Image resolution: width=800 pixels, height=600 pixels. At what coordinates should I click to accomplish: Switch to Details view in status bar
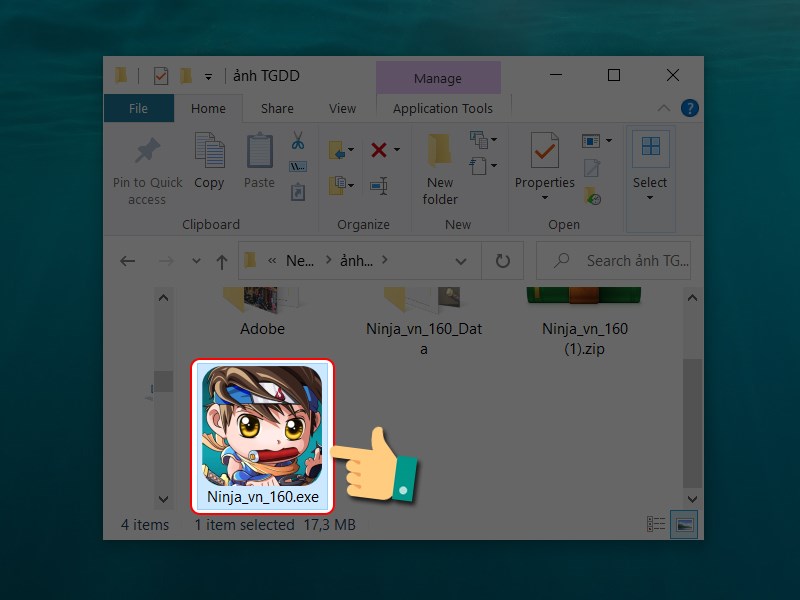[656, 524]
